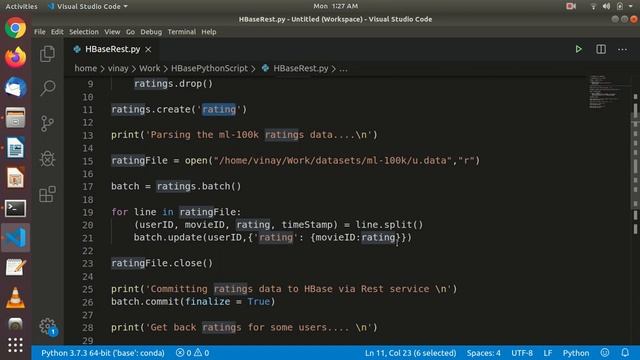Open the notifications bell
This screenshot has width=640, height=360.
624,353
